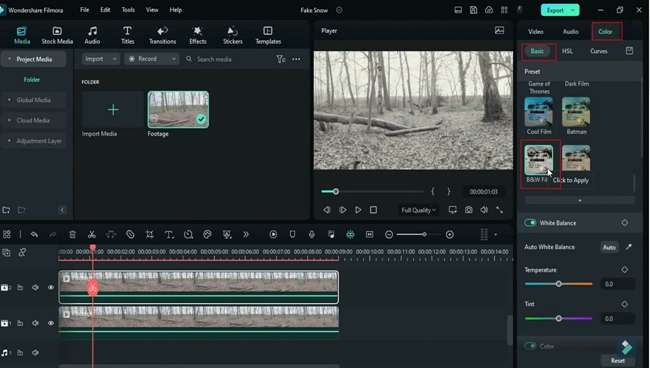The image size is (650, 368).
Task: Apply the Batman preset
Action: pos(576,112)
